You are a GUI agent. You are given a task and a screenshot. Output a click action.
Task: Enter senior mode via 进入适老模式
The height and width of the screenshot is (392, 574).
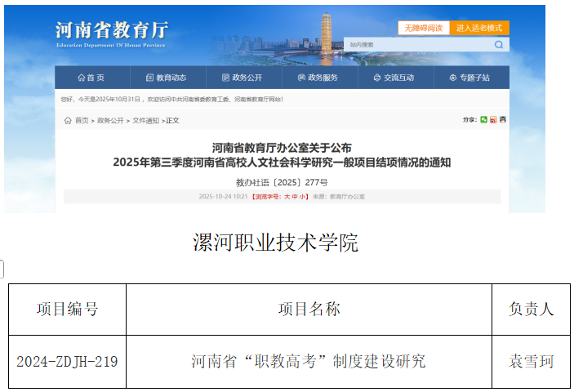(478, 28)
